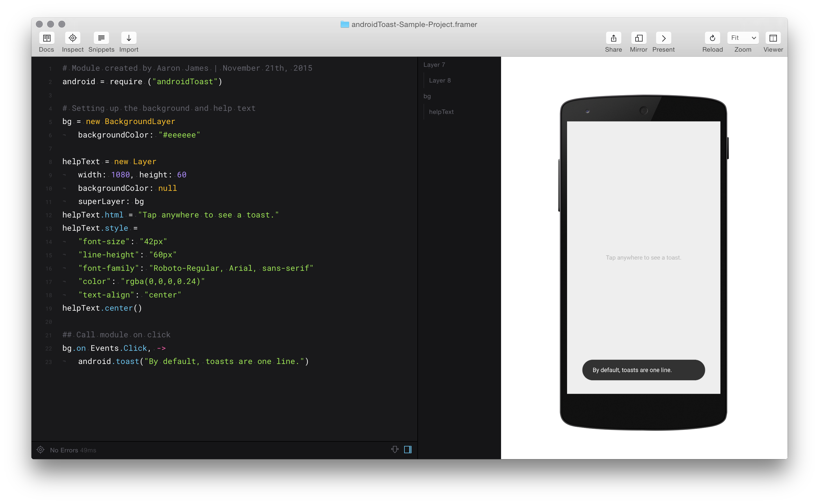Open the Docs panel icon

coord(47,38)
